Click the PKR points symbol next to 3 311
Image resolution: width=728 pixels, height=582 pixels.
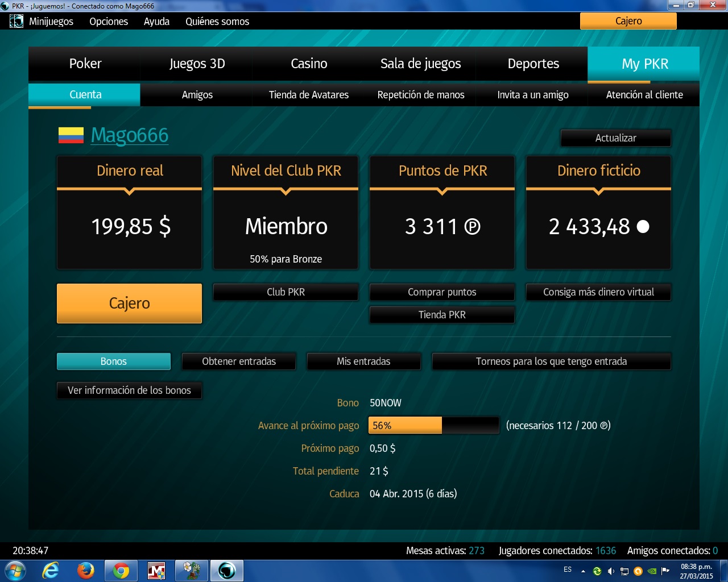pos(472,227)
